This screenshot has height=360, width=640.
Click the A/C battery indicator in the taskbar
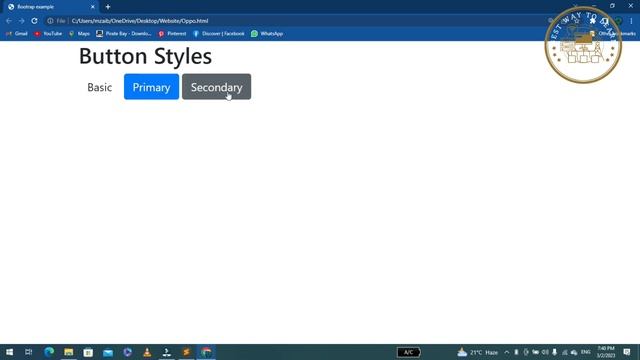pos(409,352)
